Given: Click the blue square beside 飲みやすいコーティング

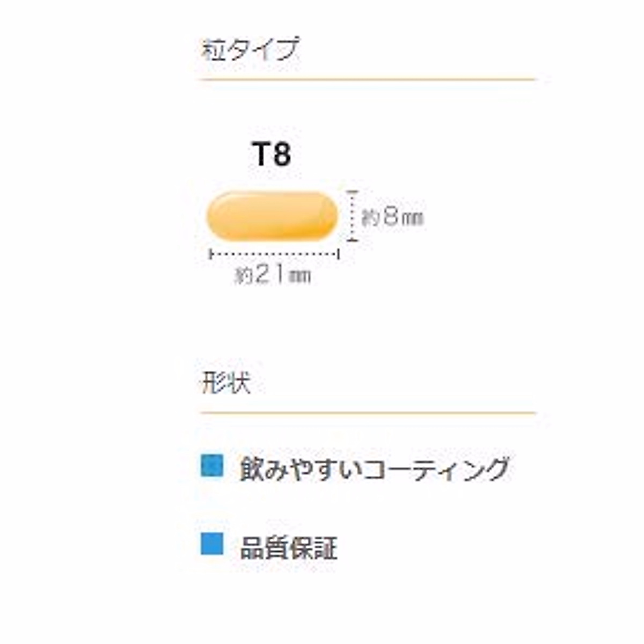Looking at the screenshot, I should coord(211,466).
